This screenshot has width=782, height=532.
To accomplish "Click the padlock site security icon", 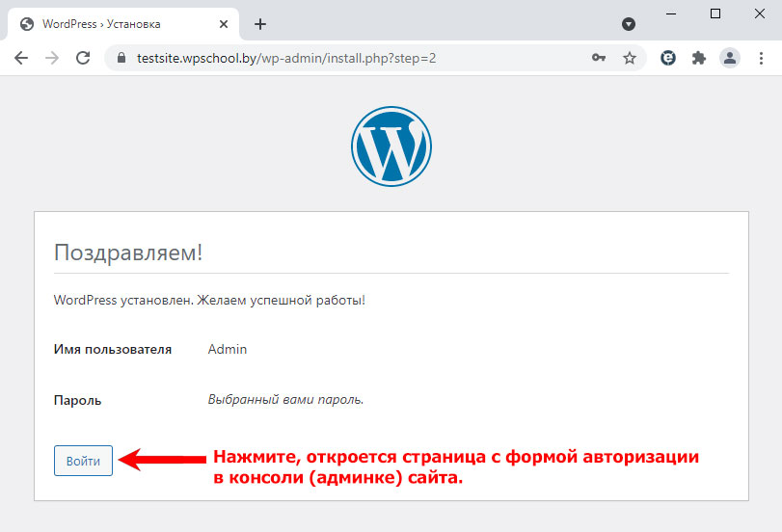I will coord(121,58).
